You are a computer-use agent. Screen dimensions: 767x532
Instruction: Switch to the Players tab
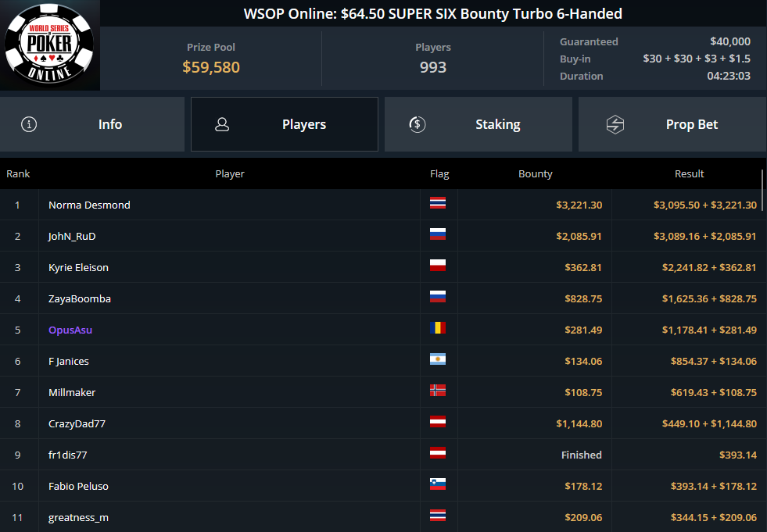click(284, 124)
